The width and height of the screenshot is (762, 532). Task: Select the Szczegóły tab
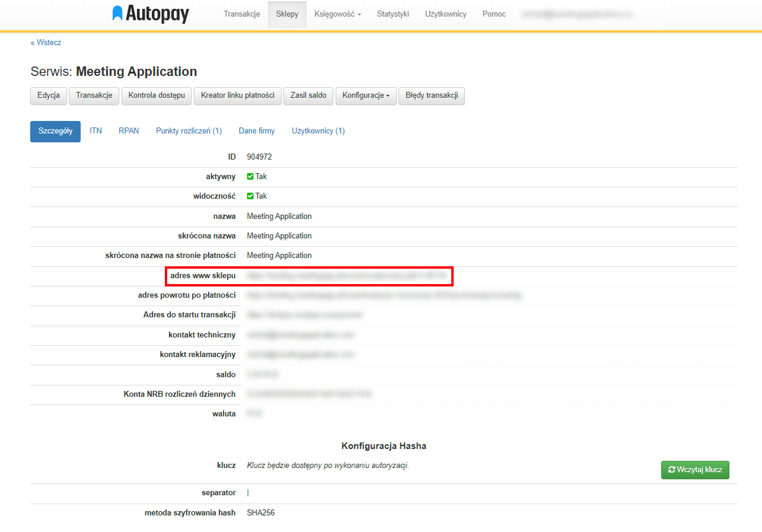coord(55,131)
